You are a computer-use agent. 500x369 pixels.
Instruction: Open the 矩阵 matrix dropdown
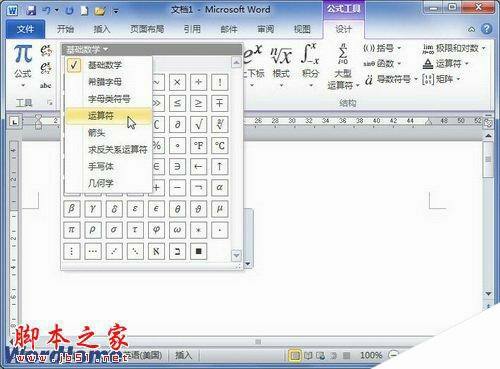point(442,79)
